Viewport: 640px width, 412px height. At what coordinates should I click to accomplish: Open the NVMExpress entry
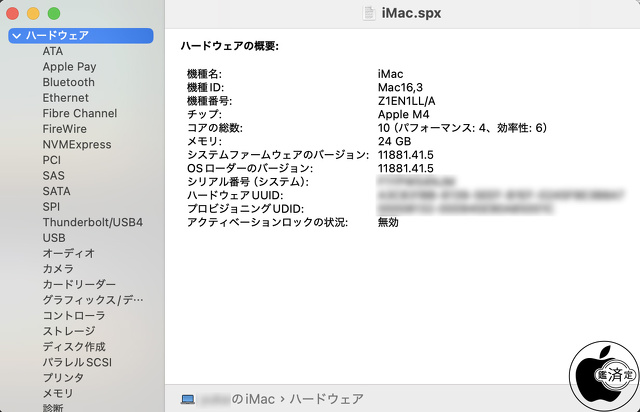click(x=76, y=145)
